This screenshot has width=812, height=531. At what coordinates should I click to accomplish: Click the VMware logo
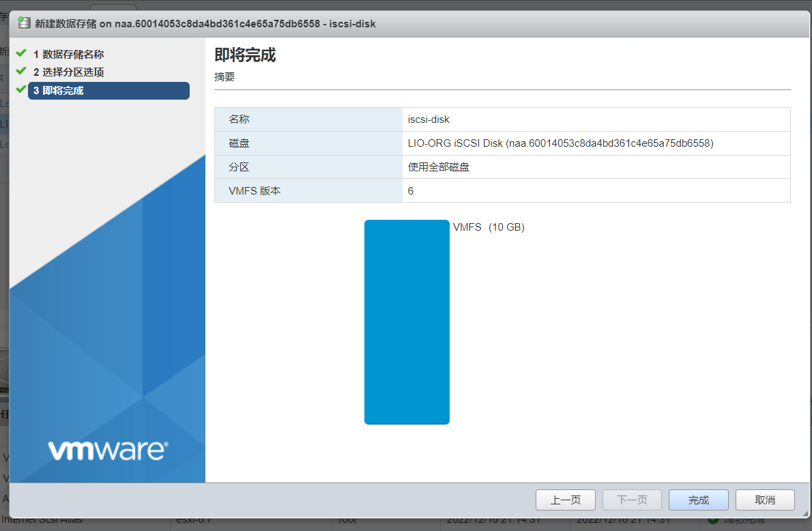coord(108,450)
